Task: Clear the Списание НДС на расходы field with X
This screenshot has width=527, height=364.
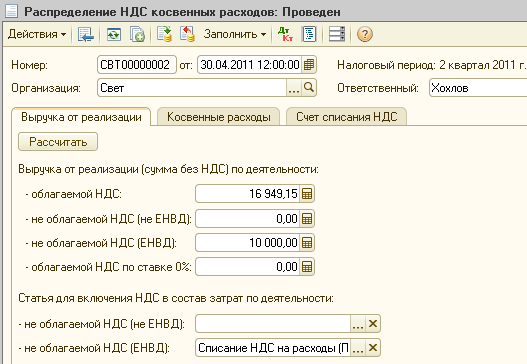Action: tap(373, 348)
